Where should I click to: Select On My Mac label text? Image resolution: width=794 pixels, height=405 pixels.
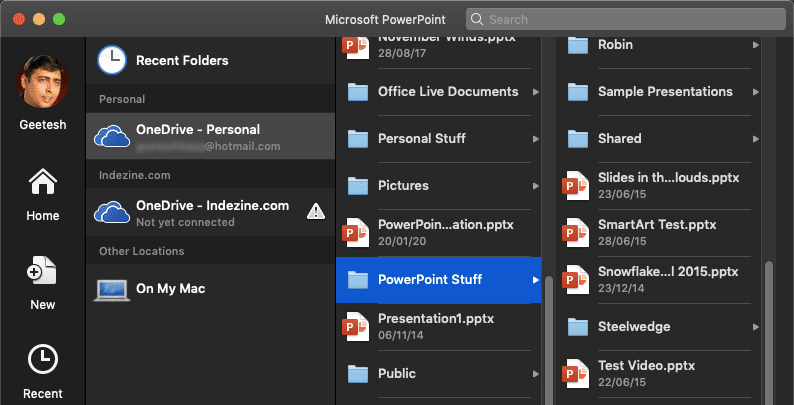click(171, 289)
